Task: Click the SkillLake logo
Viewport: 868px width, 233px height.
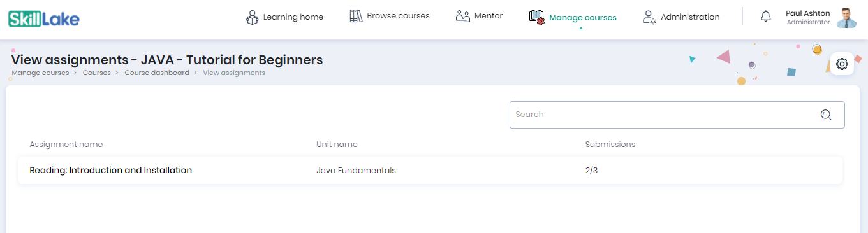Action: 44,18
